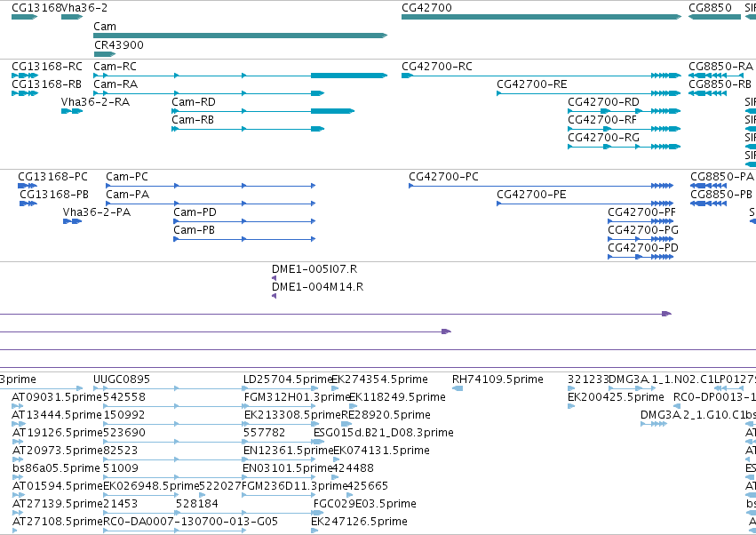Select transcript Cam-RC
The height and width of the screenshot is (535, 756).
coord(240,76)
